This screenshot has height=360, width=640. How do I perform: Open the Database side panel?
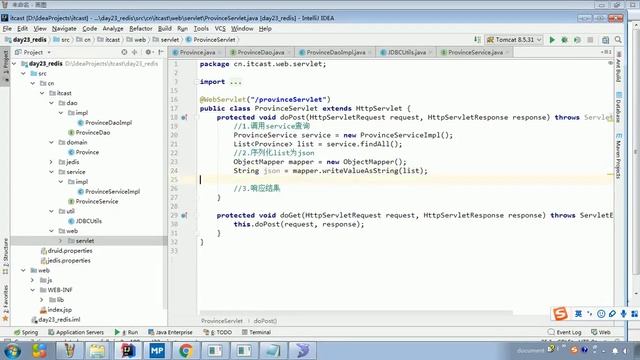[x=618, y=107]
